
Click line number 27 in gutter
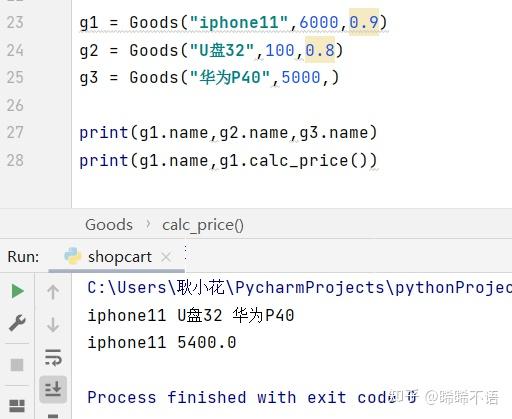pos(15,132)
